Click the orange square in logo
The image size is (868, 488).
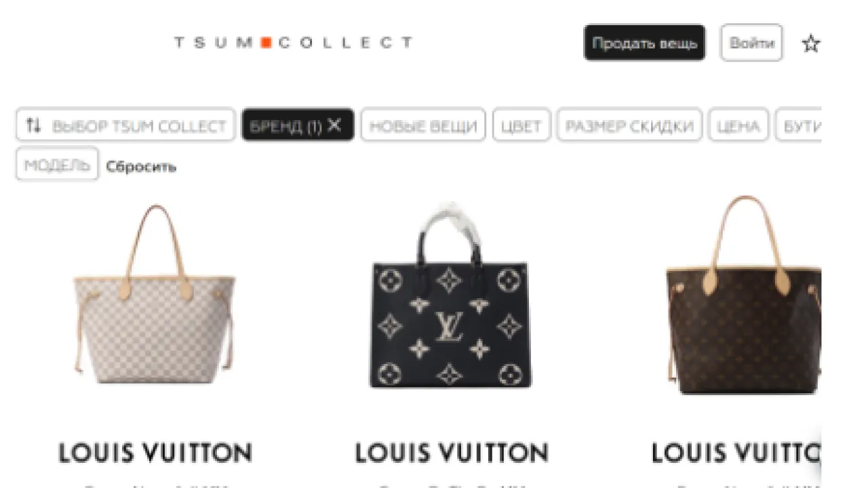[266, 43]
